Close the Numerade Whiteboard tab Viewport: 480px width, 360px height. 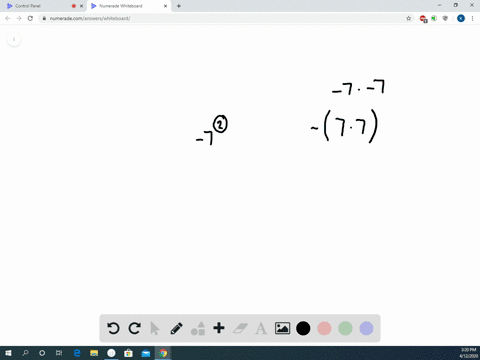[x=165, y=6]
